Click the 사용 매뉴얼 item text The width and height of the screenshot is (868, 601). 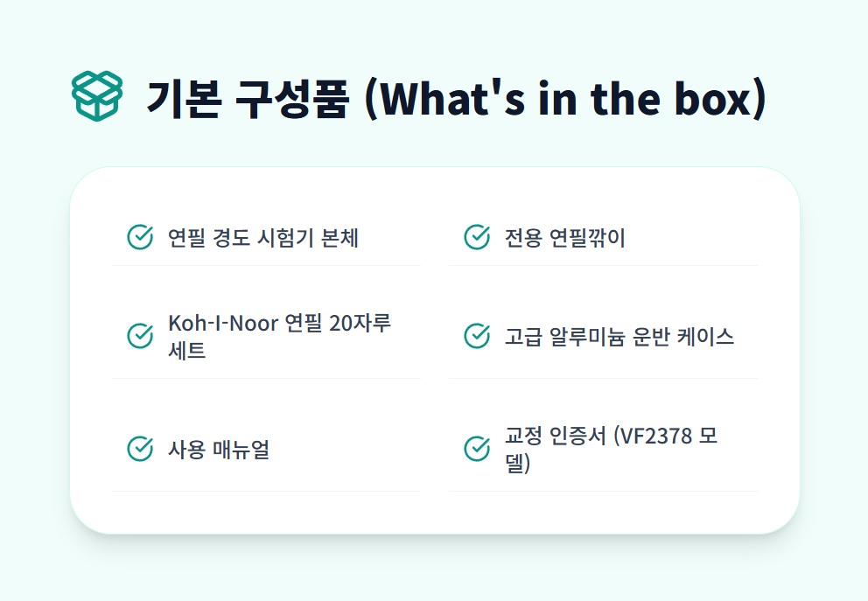point(219,450)
